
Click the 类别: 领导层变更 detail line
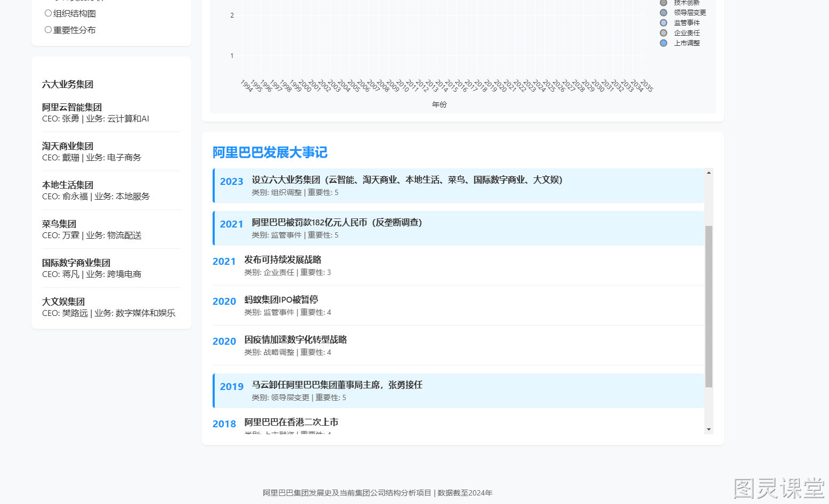[299, 398]
